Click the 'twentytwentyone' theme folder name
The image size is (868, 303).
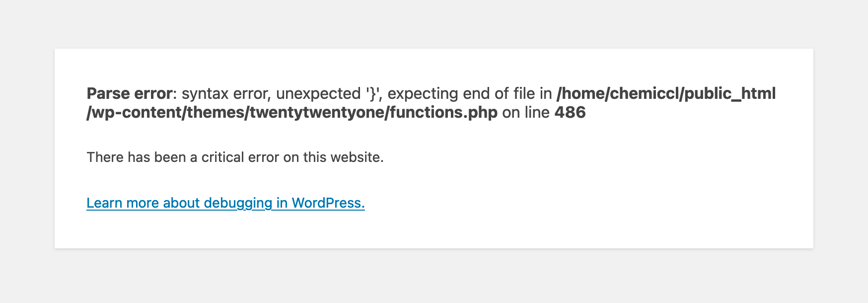317,112
